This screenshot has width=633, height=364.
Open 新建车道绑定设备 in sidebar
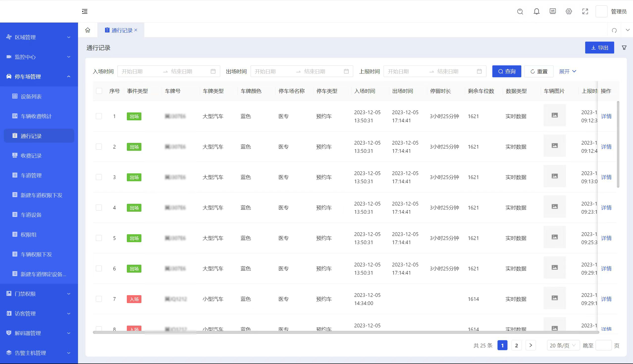[x=39, y=274]
